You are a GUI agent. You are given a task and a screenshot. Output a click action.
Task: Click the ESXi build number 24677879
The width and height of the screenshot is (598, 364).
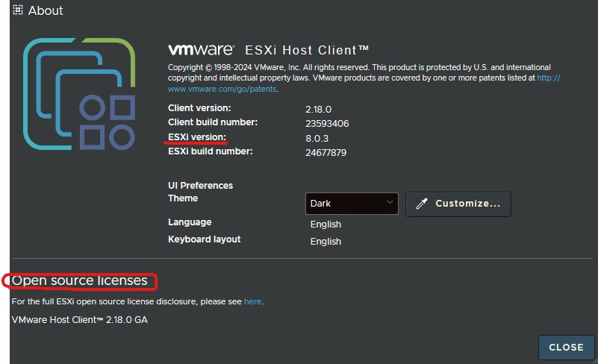coord(326,152)
